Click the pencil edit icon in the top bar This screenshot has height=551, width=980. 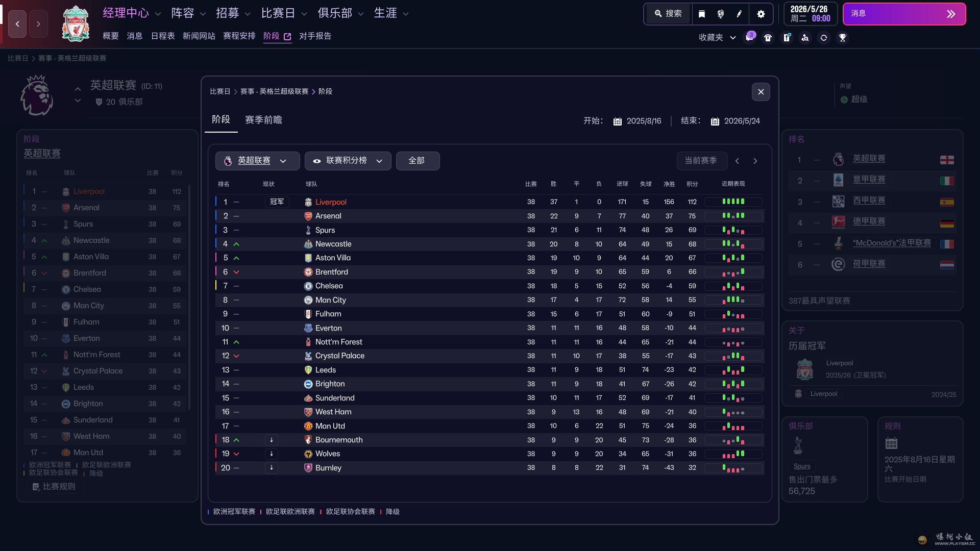tap(739, 14)
